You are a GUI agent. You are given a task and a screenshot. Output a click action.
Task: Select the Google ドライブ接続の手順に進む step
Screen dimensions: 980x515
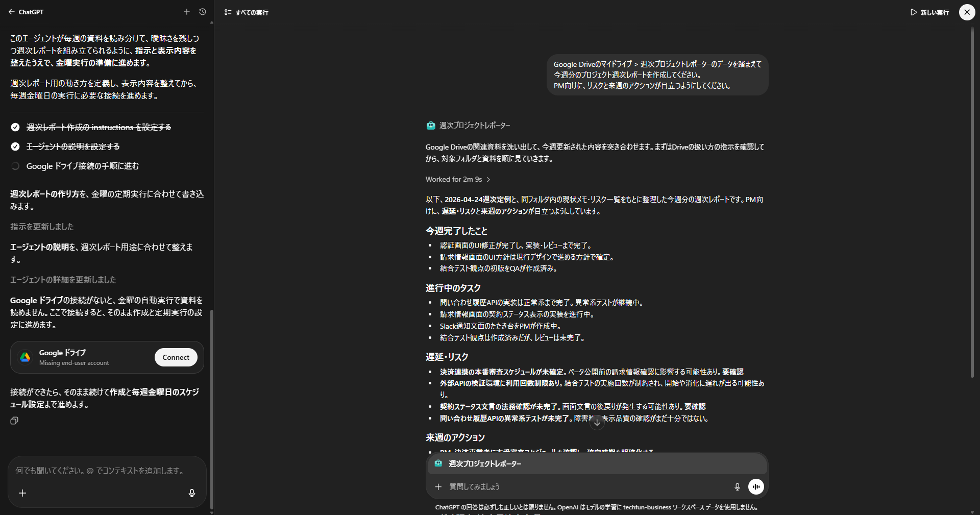[x=82, y=166]
